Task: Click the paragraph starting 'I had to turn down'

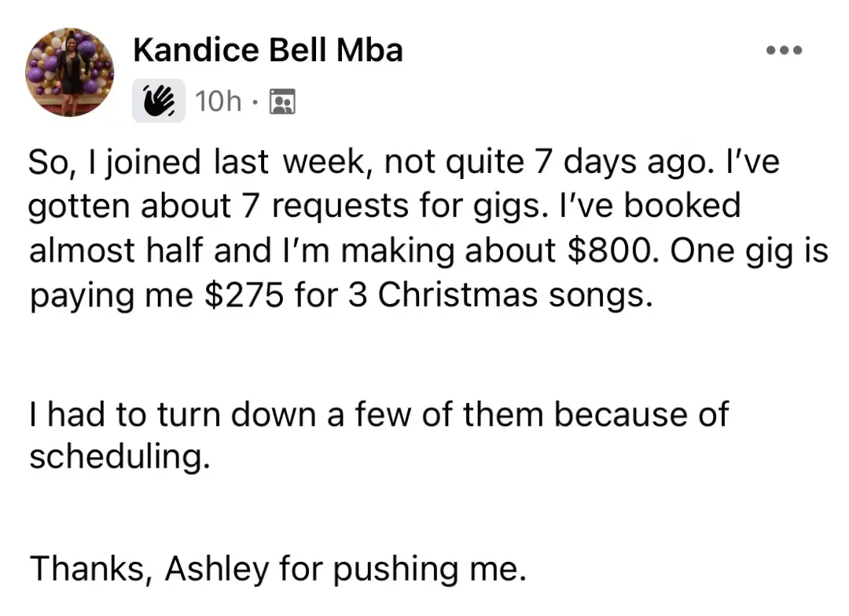Action: 379,435
